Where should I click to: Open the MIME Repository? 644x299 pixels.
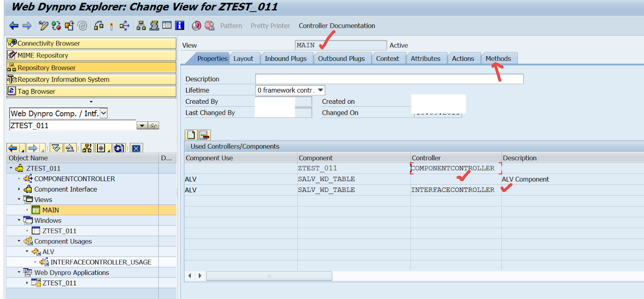pos(91,56)
